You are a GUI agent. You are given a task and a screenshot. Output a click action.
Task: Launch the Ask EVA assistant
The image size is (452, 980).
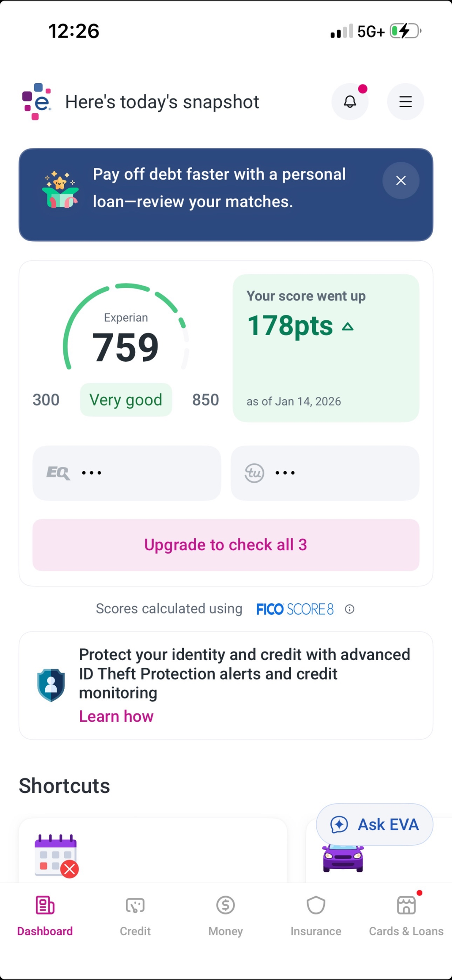point(375,824)
